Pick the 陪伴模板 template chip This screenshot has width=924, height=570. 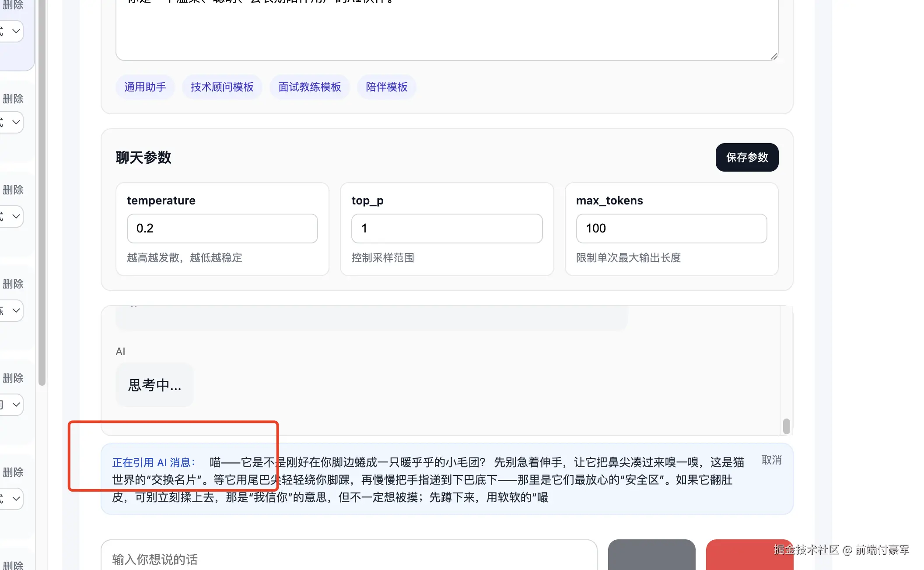click(386, 87)
